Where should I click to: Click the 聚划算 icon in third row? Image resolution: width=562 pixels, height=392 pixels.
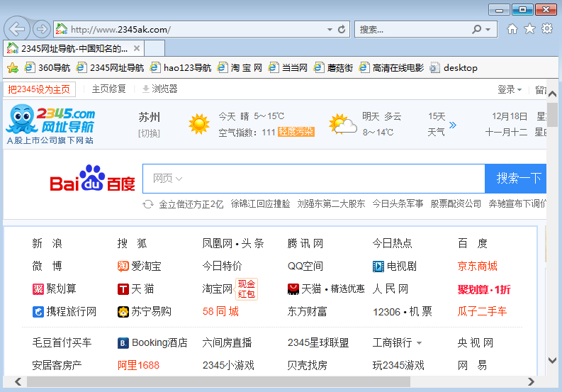pos(38,289)
